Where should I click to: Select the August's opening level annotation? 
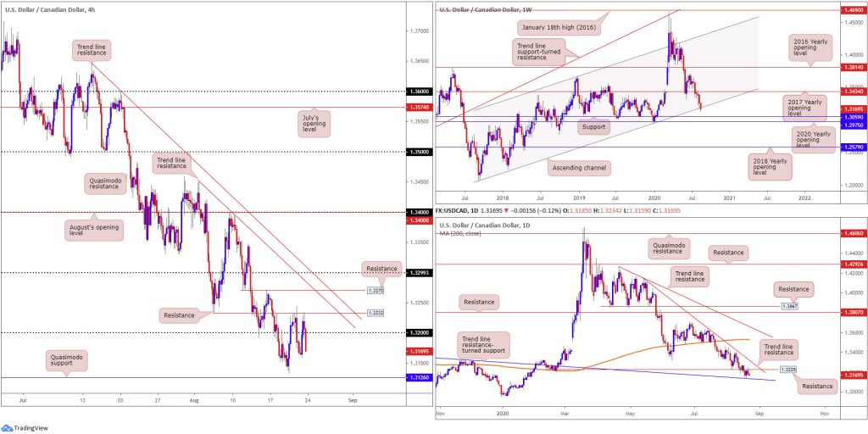pyautogui.click(x=95, y=229)
